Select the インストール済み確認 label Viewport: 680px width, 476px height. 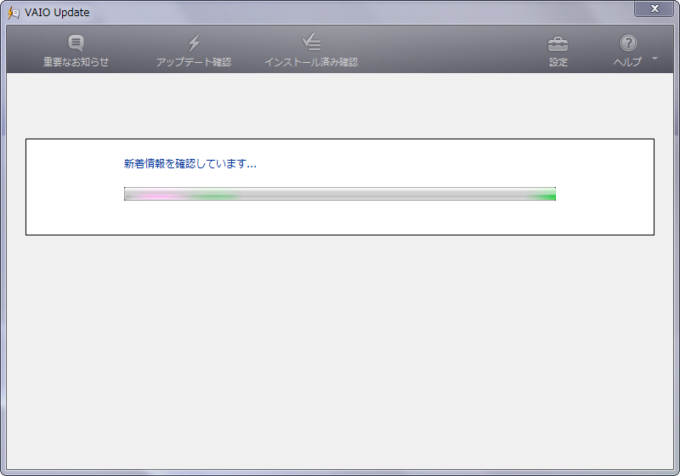pos(311,62)
